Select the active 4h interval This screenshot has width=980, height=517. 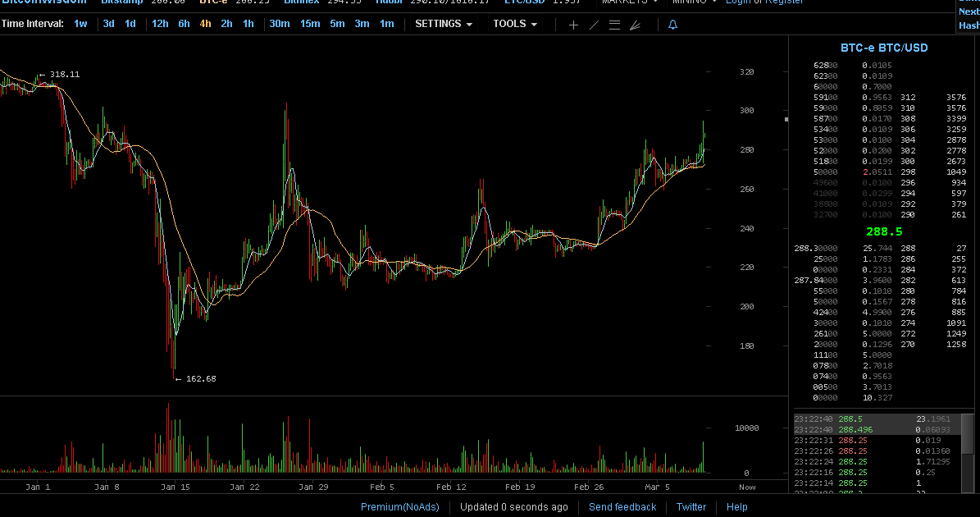[205, 24]
